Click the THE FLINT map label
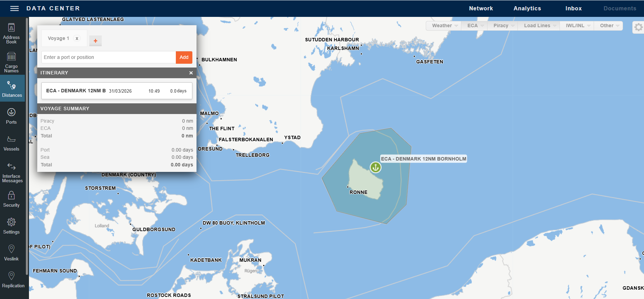The height and width of the screenshot is (299, 644). [222, 128]
